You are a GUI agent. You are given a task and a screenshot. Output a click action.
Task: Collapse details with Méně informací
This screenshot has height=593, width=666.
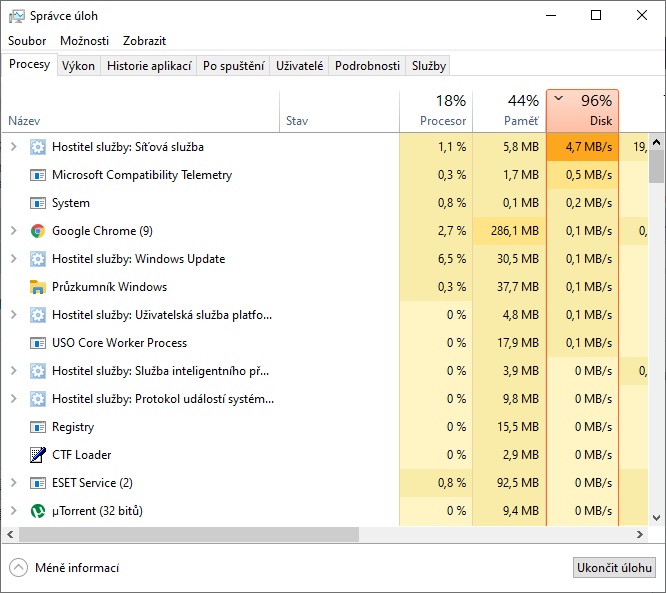tap(64, 568)
